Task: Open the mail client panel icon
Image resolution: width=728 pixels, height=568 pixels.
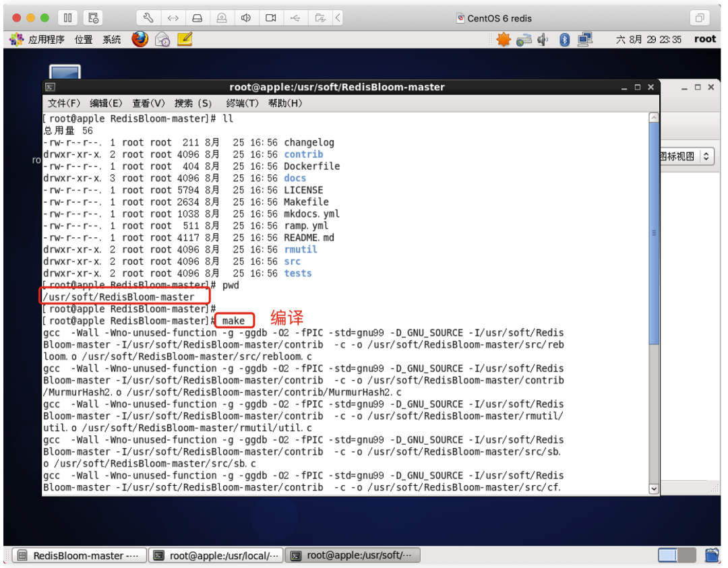Action: point(162,40)
